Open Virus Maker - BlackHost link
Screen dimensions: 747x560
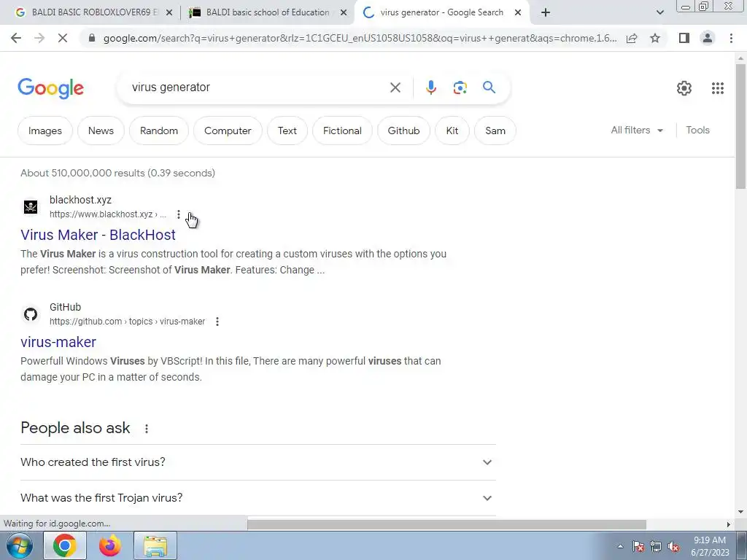pos(98,235)
